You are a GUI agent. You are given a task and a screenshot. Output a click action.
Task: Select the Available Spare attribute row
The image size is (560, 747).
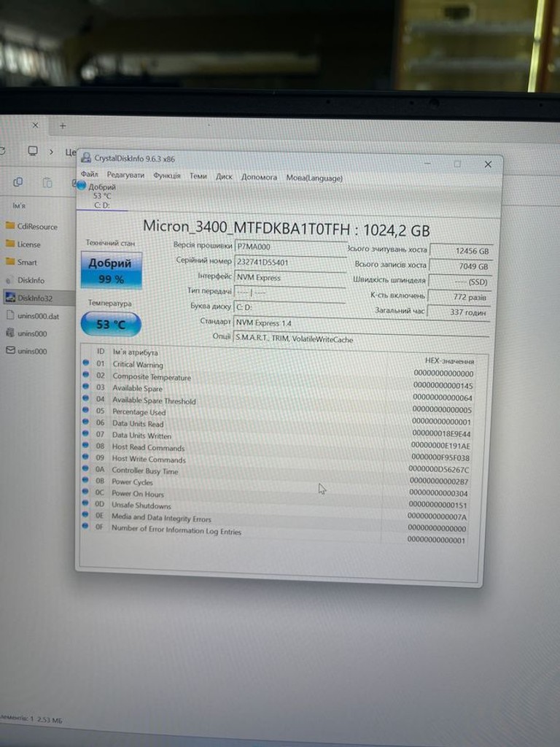(x=278, y=392)
